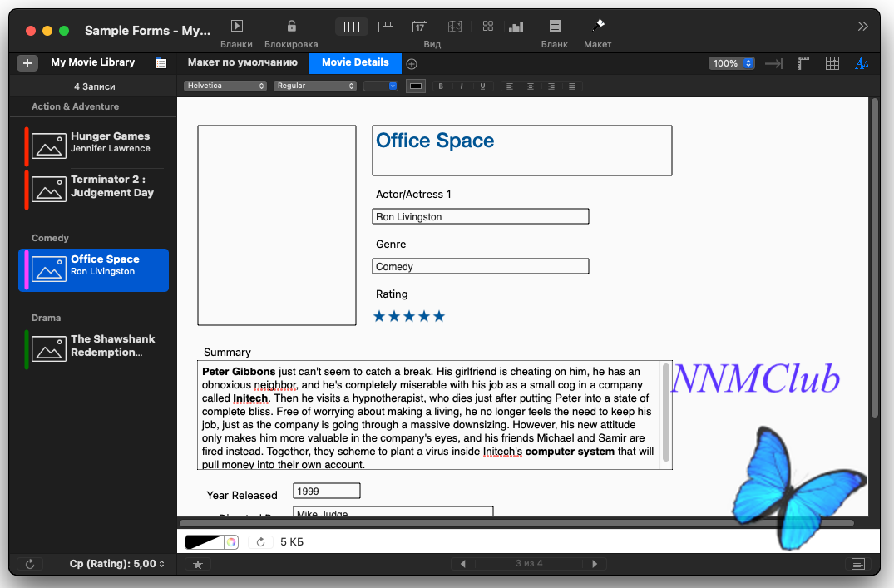This screenshot has width=894, height=588.
Task: Toggle italic formatting
Action: click(462, 86)
